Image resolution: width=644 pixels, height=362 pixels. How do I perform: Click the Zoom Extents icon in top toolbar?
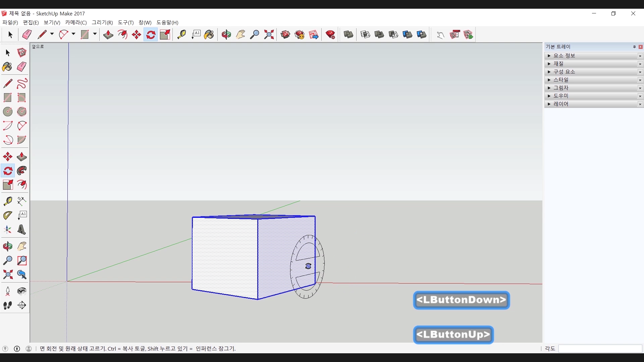269,35
